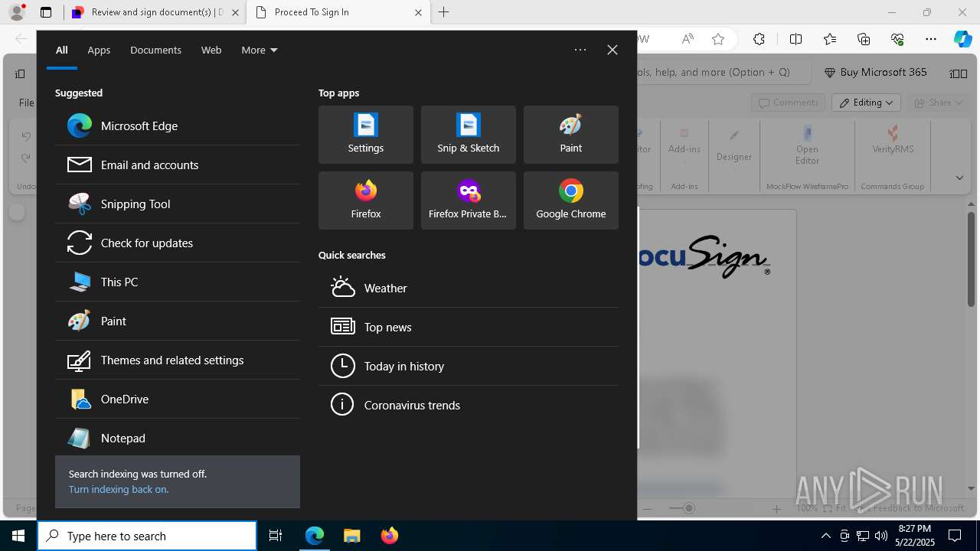The height and width of the screenshot is (551, 980).
Task: Launch Notepad from suggested list
Action: (178, 438)
